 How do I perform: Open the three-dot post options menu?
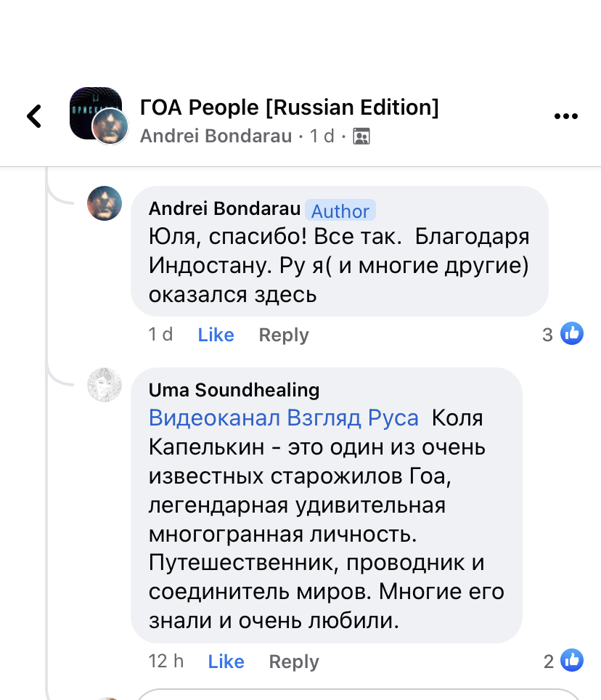click(x=565, y=116)
